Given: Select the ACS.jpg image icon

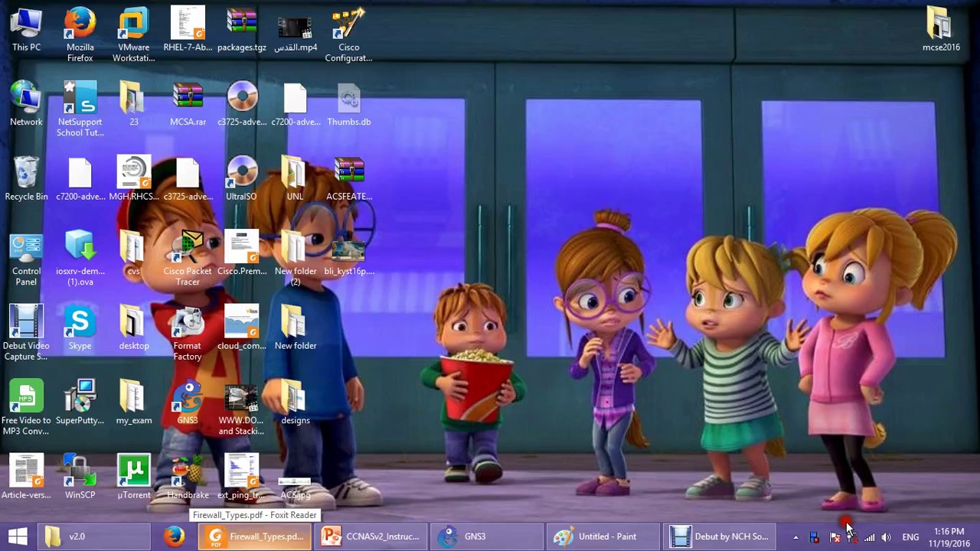Looking at the screenshot, I should point(295,488).
